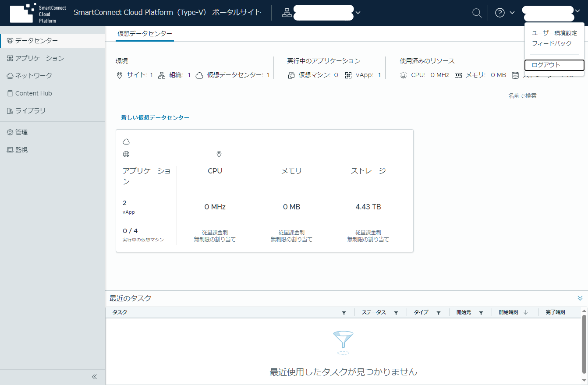Viewport: 588px width, 385px height.
Task: Open データセンター in the sidebar
Action: [53, 41]
